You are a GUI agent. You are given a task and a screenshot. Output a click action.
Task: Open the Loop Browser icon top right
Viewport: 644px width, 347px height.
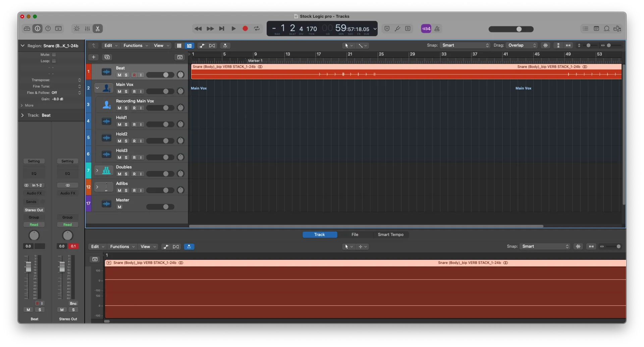tap(607, 29)
